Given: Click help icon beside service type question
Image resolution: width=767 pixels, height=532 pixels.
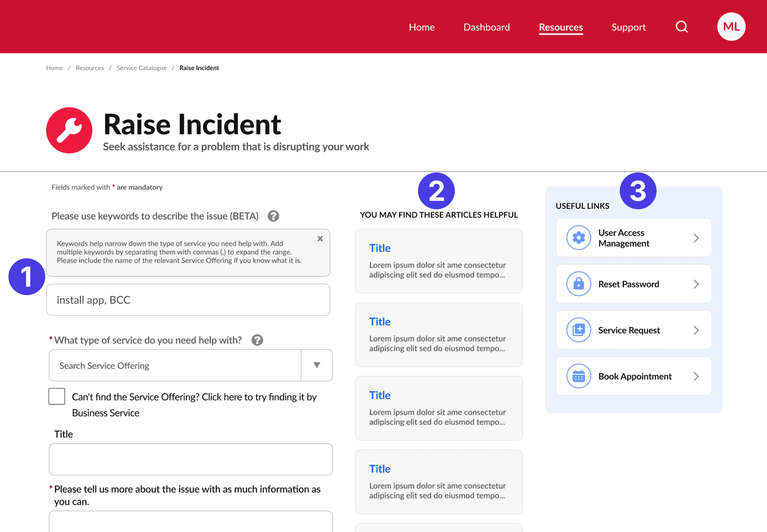Looking at the screenshot, I should 257,340.
